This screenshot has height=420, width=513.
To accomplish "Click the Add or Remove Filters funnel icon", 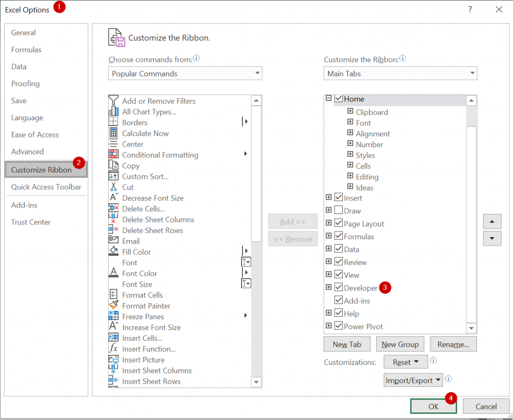I will click(x=113, y=101).
